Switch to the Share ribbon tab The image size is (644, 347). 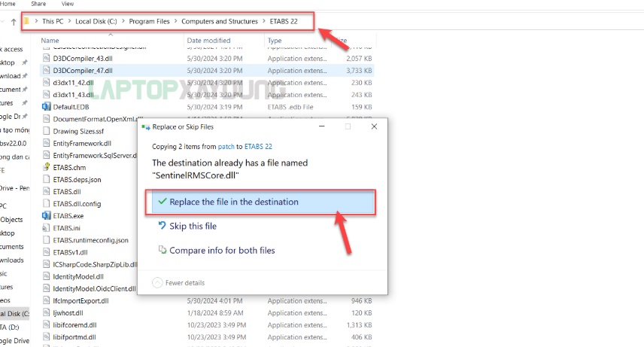38,4
